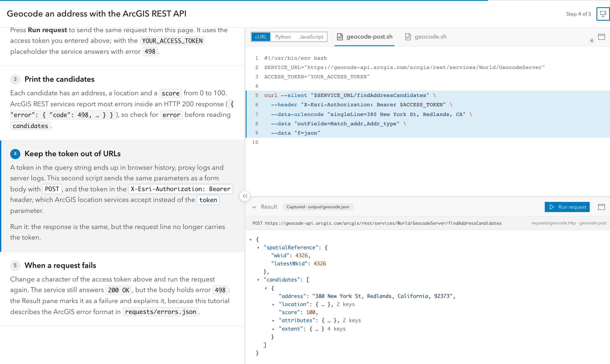Click the 200 OK code chip in step 5
Screen dimensions: 610x364
(119, 290)
